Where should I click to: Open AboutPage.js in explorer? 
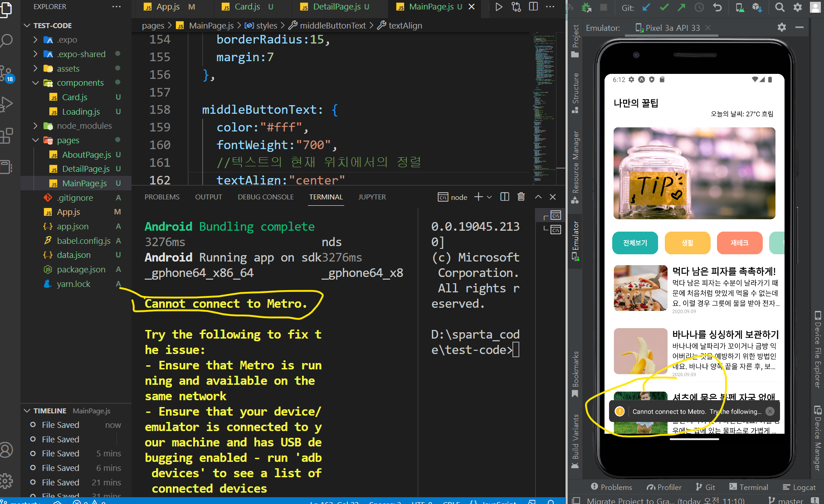coord(86,155)
